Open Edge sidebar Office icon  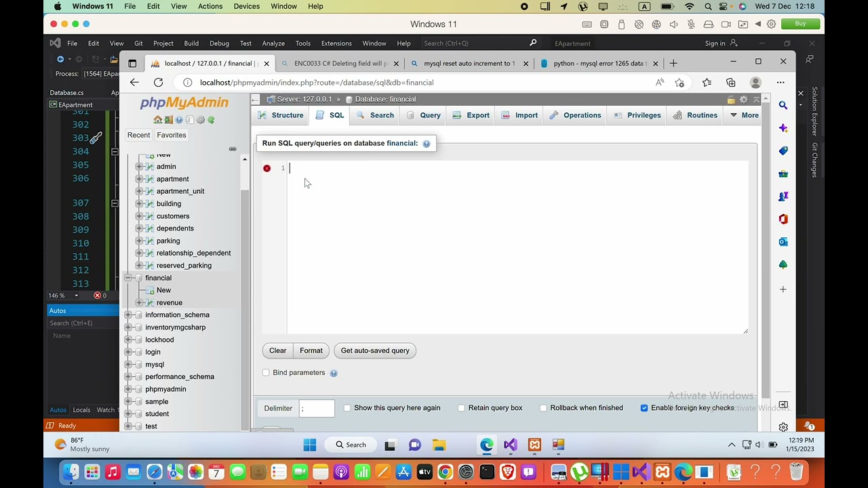coord(783,219)
